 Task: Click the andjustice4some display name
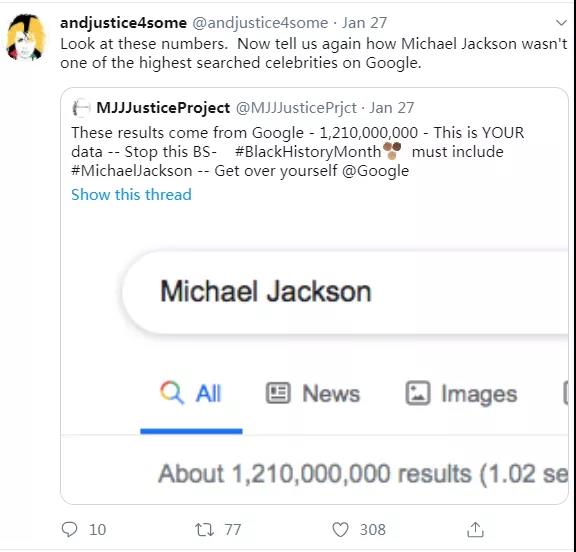[123, 23]
